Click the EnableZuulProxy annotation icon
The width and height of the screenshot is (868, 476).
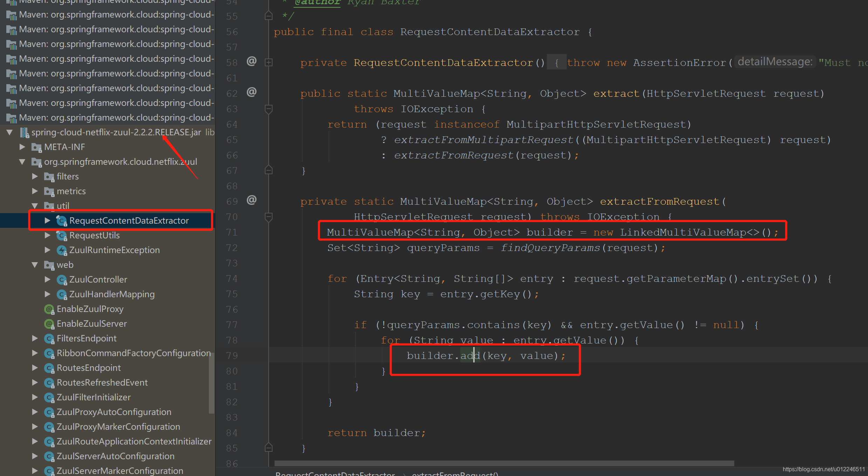(49, 309)
